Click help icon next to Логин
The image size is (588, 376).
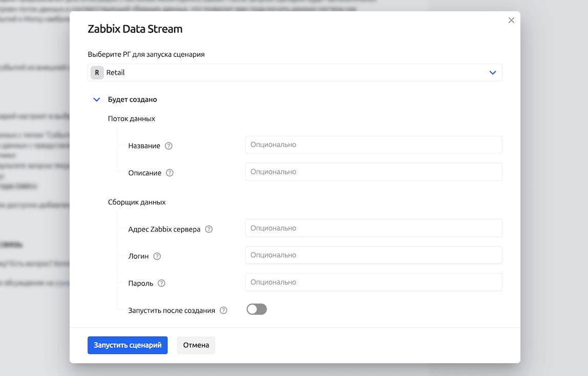click(x=157, y=256)
